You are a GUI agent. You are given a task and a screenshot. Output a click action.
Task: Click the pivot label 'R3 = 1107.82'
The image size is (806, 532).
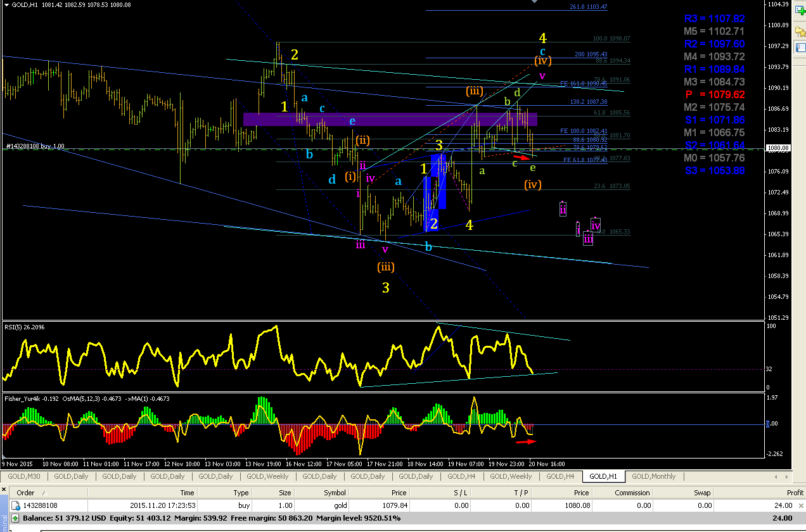coord(715,19)
